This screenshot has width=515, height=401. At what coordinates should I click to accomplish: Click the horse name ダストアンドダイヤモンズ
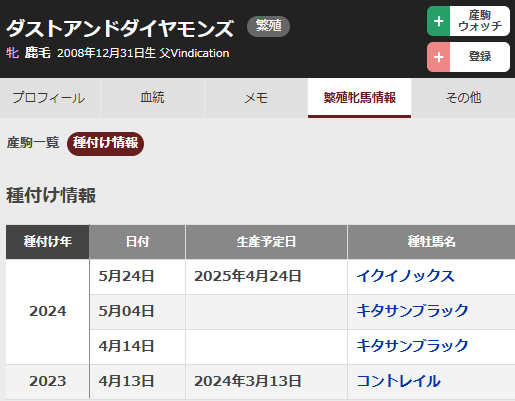(120, 28)
